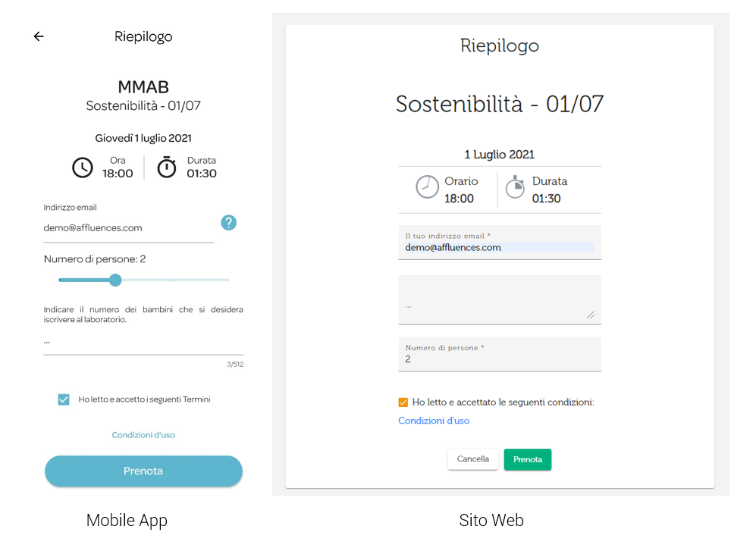The width and height of the screenshot is (756, 545).
Task: Focus the mobile bambini notes text field
Action: [x=143, y=342]
